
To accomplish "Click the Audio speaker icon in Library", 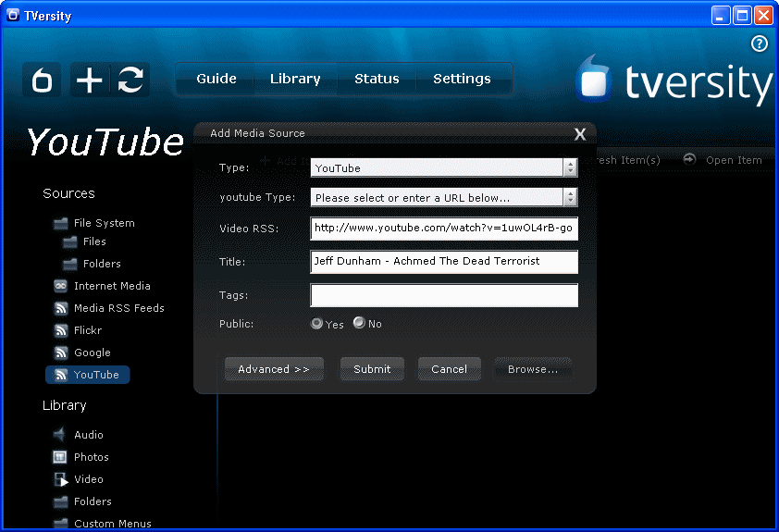I will [x=59, y=435].
